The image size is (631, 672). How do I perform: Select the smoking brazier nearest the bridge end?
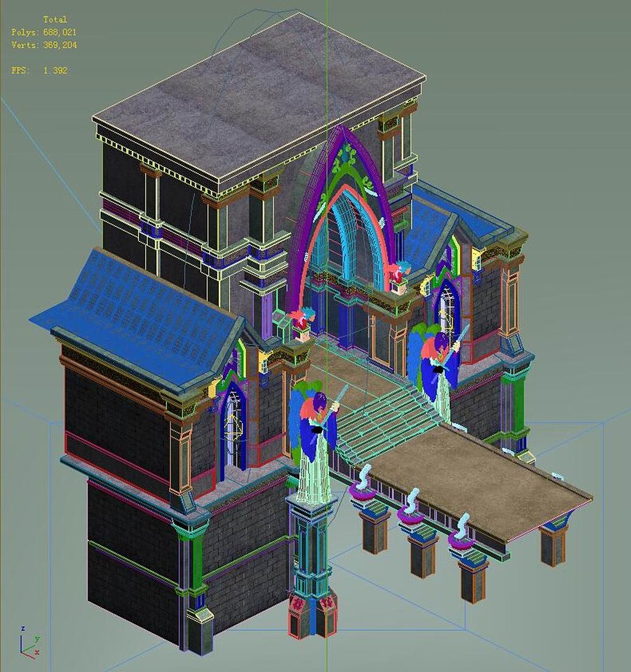461,535
